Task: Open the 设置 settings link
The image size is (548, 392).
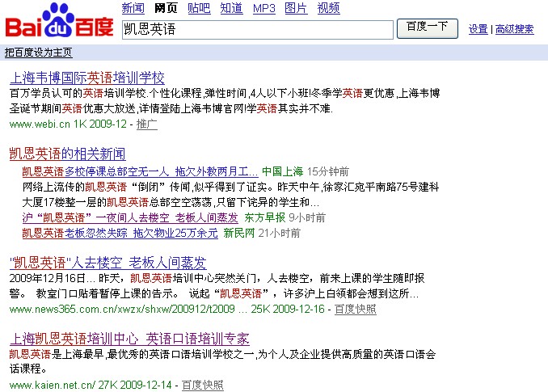Action: (x=478, y=29)
